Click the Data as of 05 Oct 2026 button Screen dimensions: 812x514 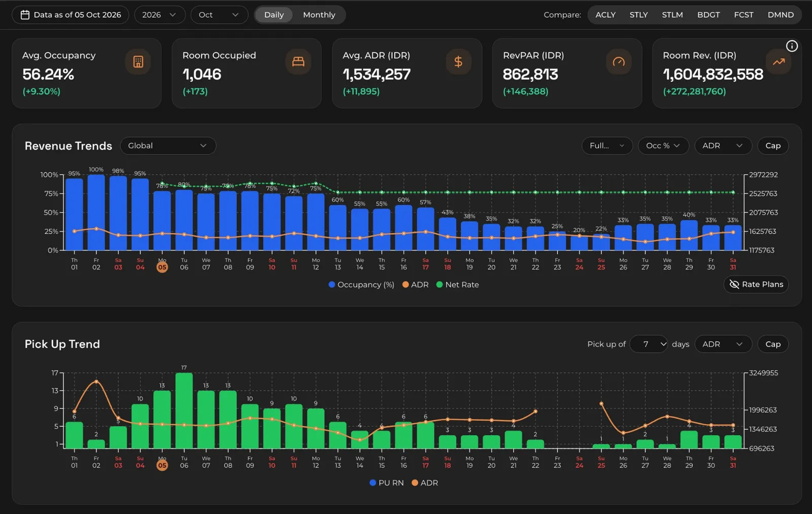point(71,15)
